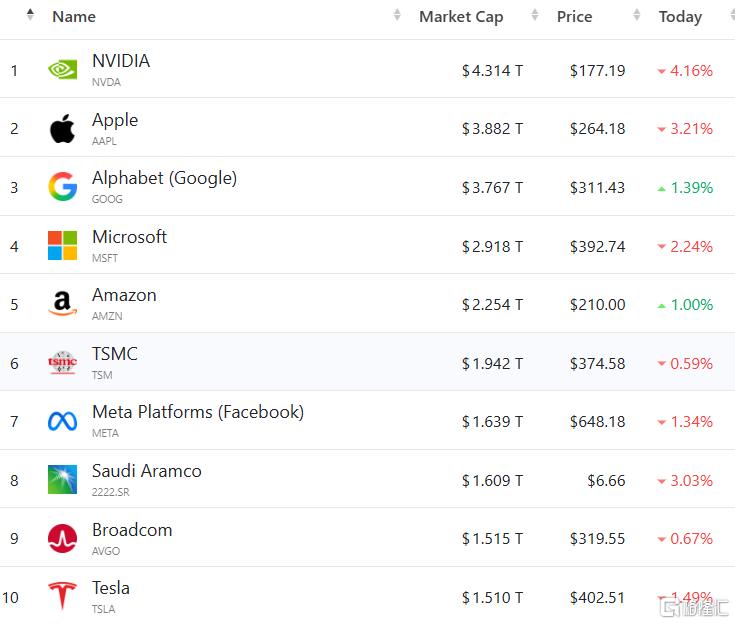This screenshot has height=624, width=735.
Task: Click the Meta infinity logo icon
Action: (62, 421)
